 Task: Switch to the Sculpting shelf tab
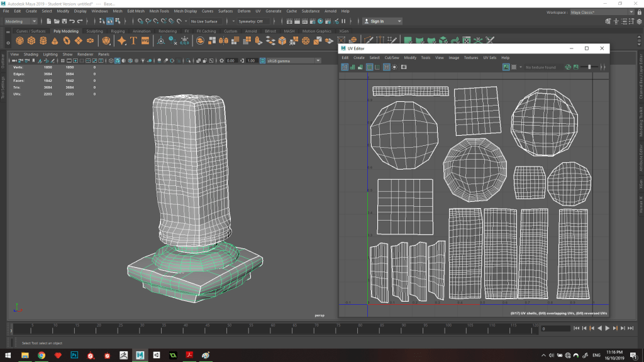point(94,31)
